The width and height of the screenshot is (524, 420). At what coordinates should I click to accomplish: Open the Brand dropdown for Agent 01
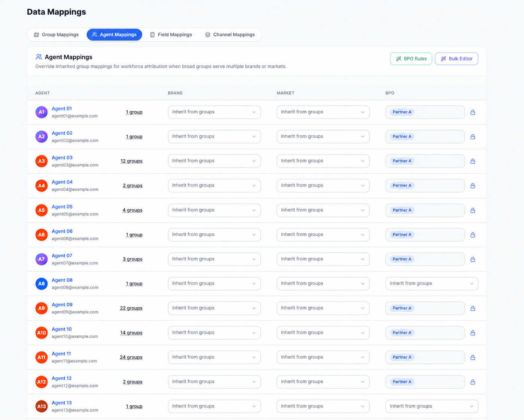(214, 112)
